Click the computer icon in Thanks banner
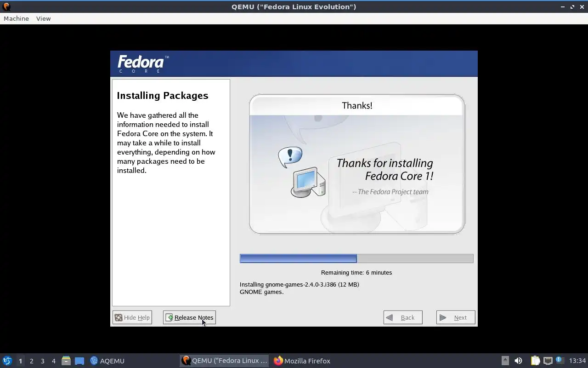 coord(308,183)
